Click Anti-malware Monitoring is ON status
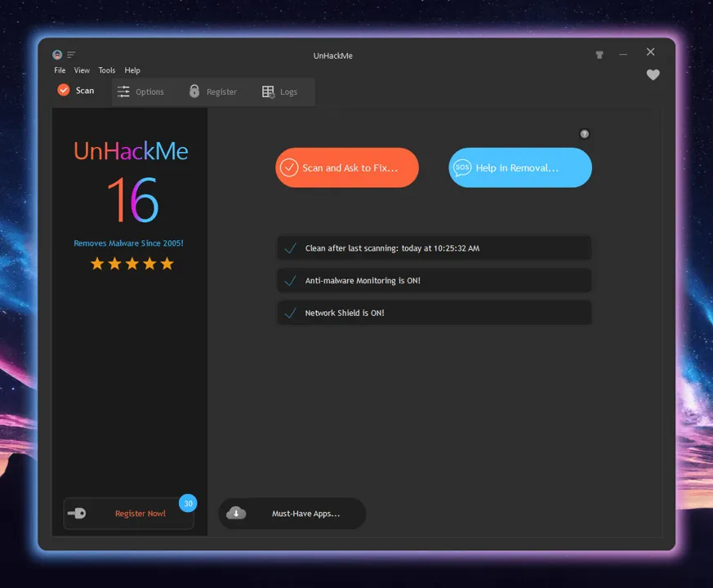Image resolution: width=713 pixels, height=588 pixels. coord(434,281)
